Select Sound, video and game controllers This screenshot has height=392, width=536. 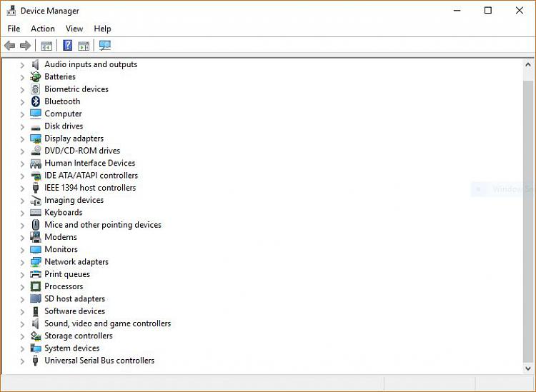tap(107, 323)
